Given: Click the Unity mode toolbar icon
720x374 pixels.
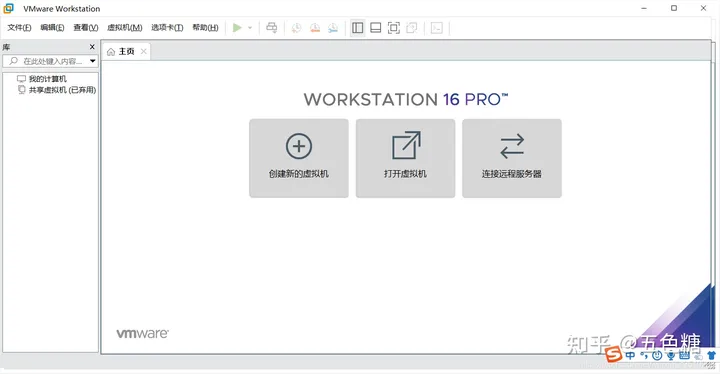Looking at the screenshot, I should (412, 28).
